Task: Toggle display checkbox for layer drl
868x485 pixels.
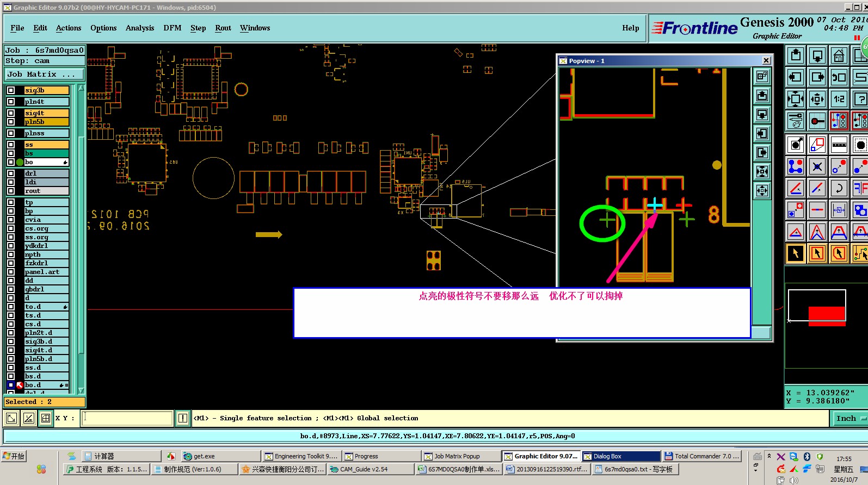Action: point(11,173)
